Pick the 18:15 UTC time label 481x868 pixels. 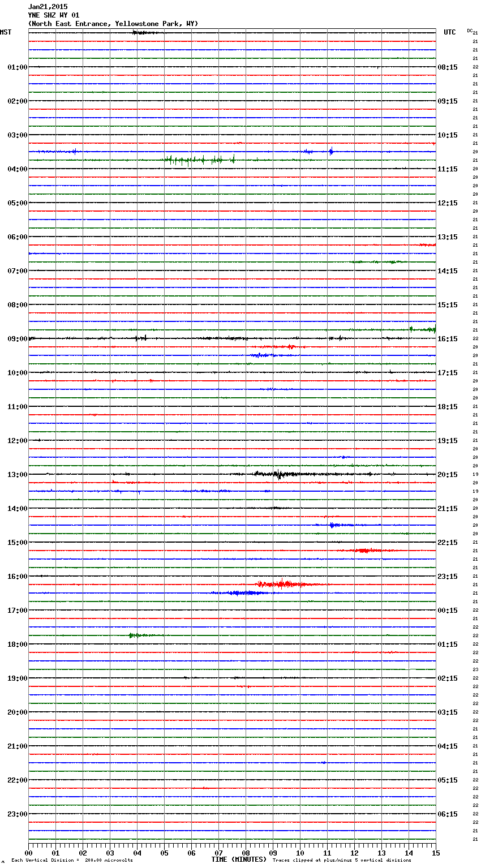[x=448, y=407]
